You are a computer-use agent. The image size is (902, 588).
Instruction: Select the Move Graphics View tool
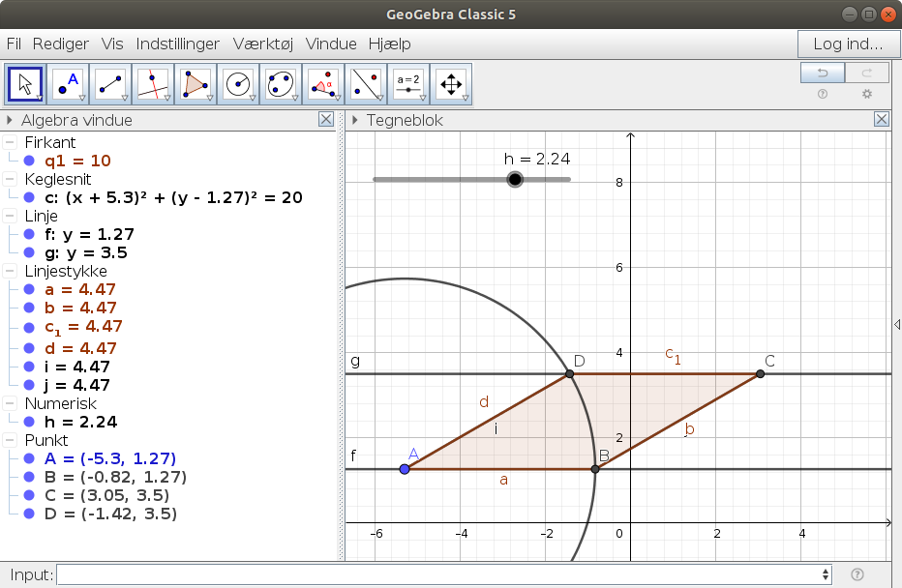[451, 84]
